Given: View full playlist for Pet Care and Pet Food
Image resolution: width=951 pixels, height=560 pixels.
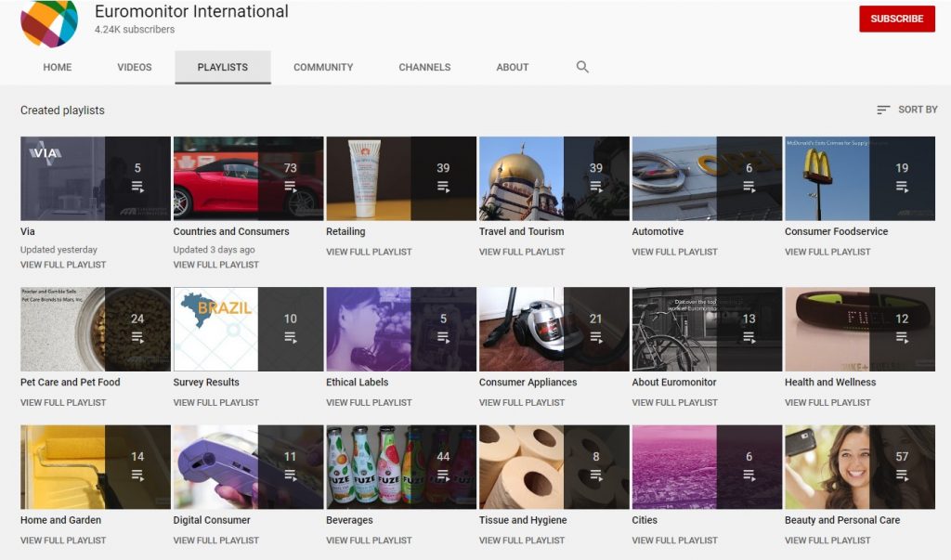Looking at the screenshot, I should pos(63,402).
